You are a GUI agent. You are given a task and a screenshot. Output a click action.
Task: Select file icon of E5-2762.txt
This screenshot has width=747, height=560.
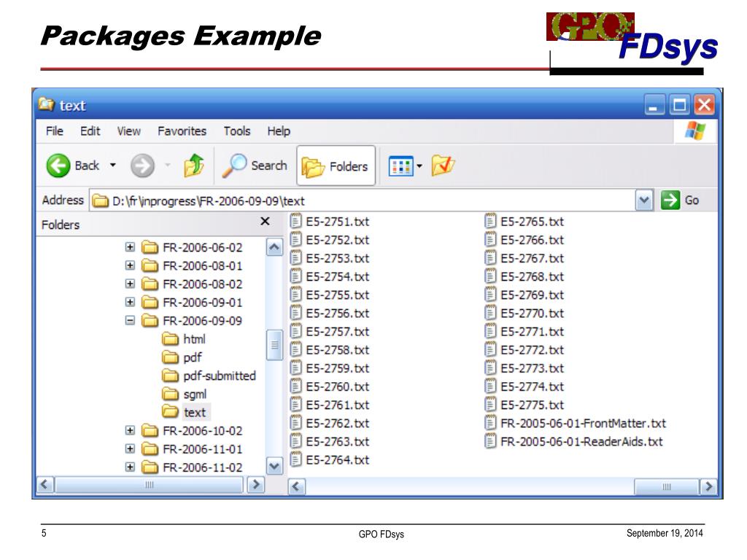296,423
